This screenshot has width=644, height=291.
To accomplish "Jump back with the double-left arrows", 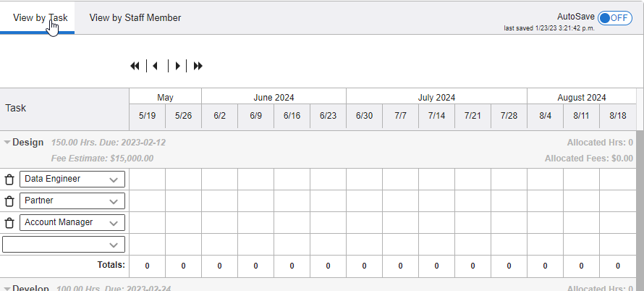I will tap(135, 66).
